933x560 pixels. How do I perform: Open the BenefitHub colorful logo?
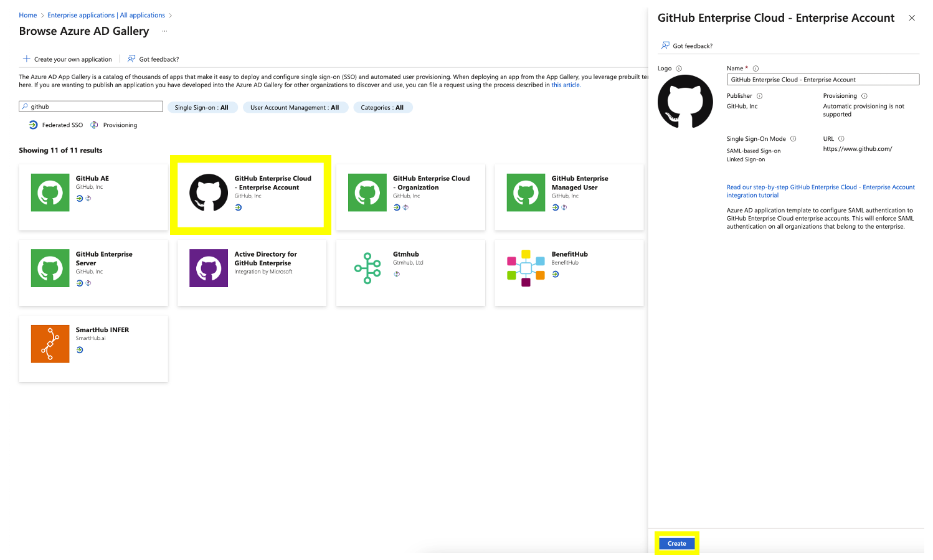[x=526, y=268]
